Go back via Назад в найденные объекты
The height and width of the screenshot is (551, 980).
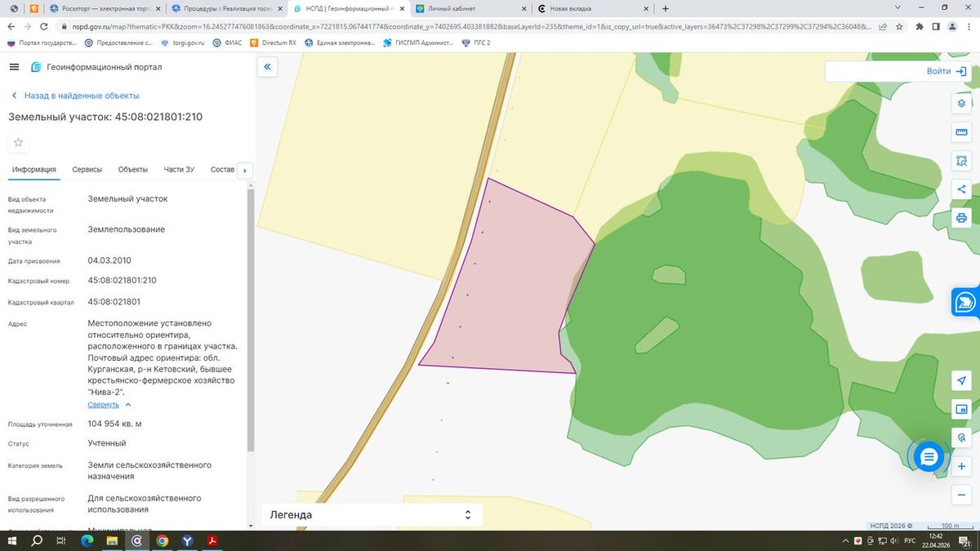74,96
